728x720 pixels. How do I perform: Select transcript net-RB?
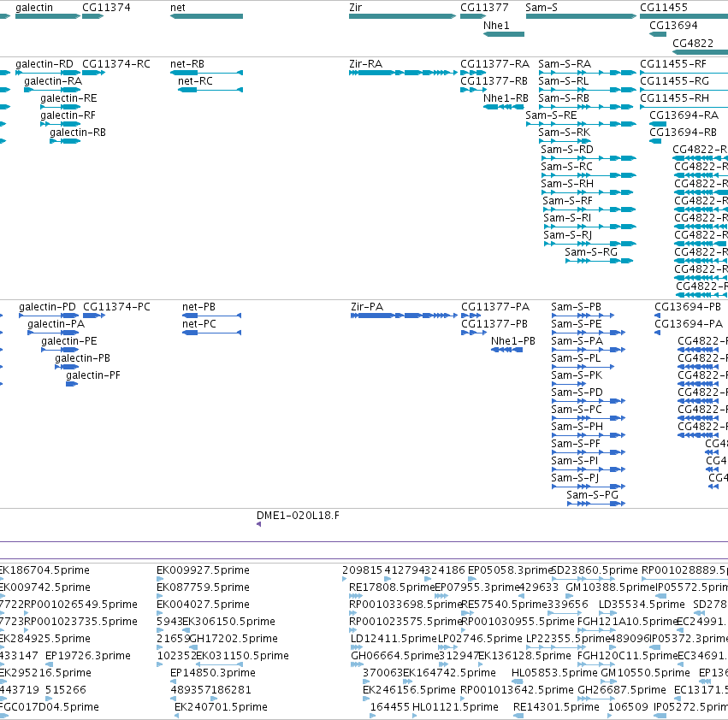pyautogui.click(x=207, y=73)
